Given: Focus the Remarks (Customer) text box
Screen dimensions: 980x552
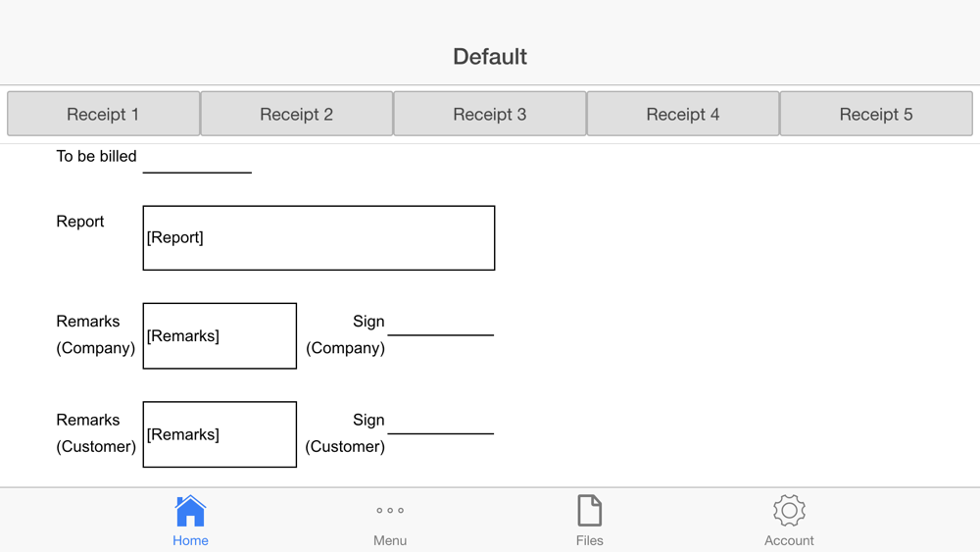Looking at the screenshot, I should point(220,434).
